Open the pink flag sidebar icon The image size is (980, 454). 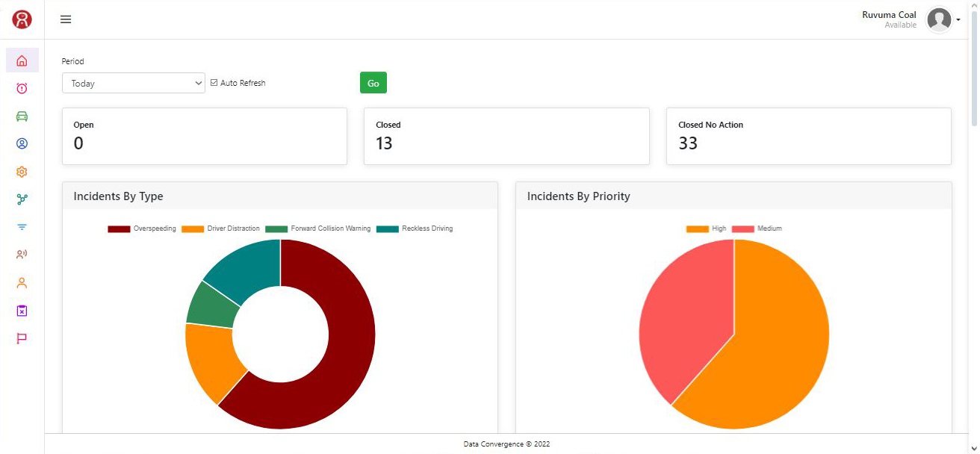tap(22, 338)
